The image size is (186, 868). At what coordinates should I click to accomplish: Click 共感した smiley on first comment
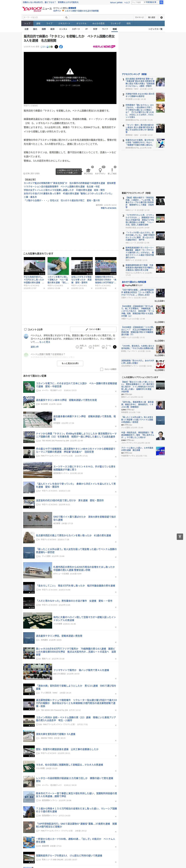point(77,347)
